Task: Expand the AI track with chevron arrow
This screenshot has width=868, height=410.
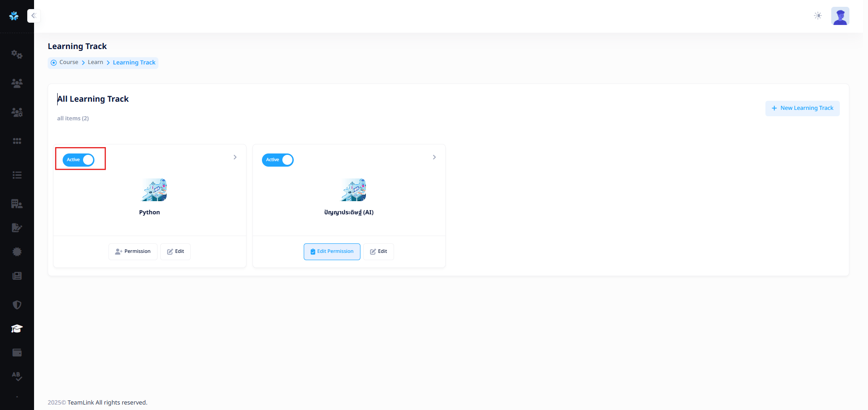Action: (x=434, y=157)
